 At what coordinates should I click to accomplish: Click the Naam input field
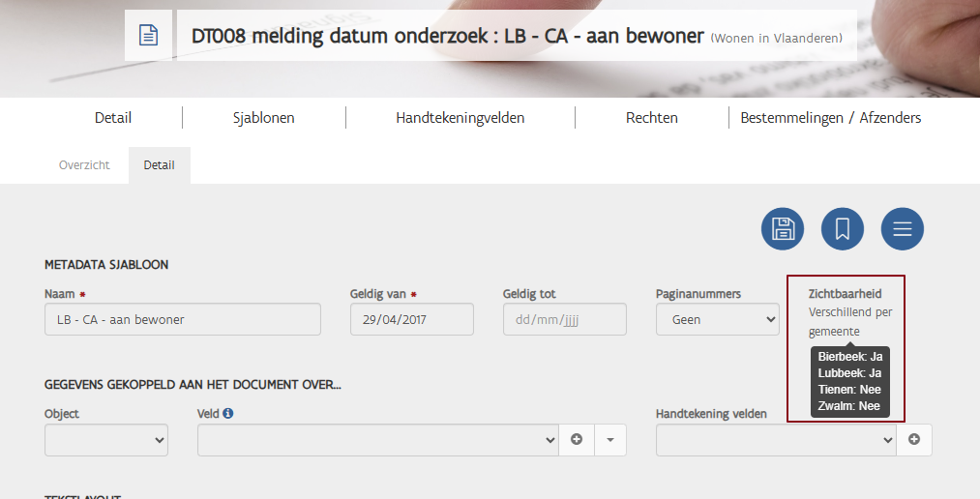(183, 319)
